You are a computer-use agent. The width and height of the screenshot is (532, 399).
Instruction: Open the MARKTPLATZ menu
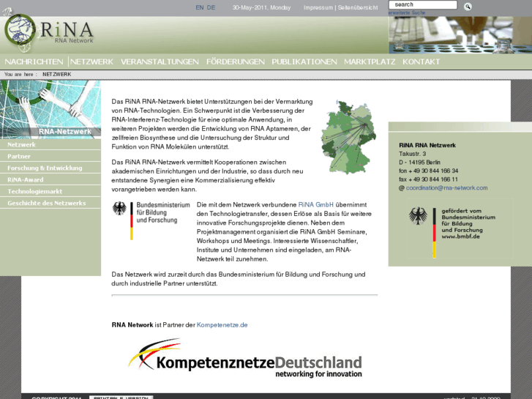(370, 61)
